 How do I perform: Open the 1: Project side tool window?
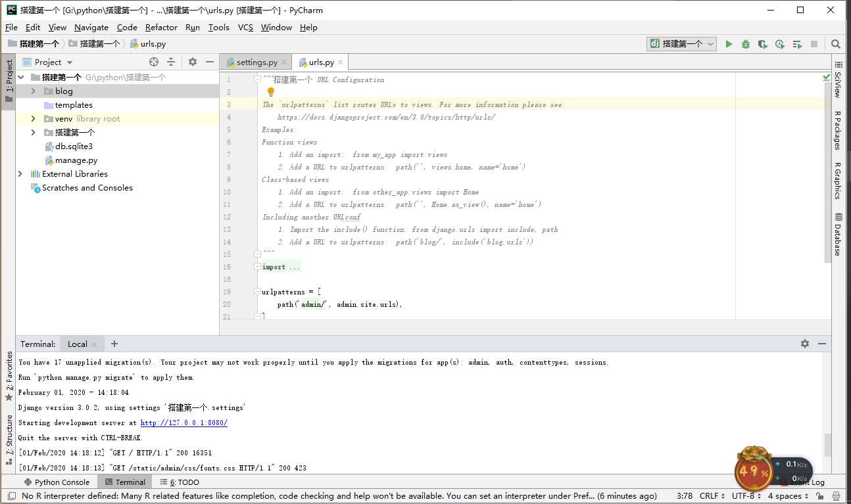(9, 81)
